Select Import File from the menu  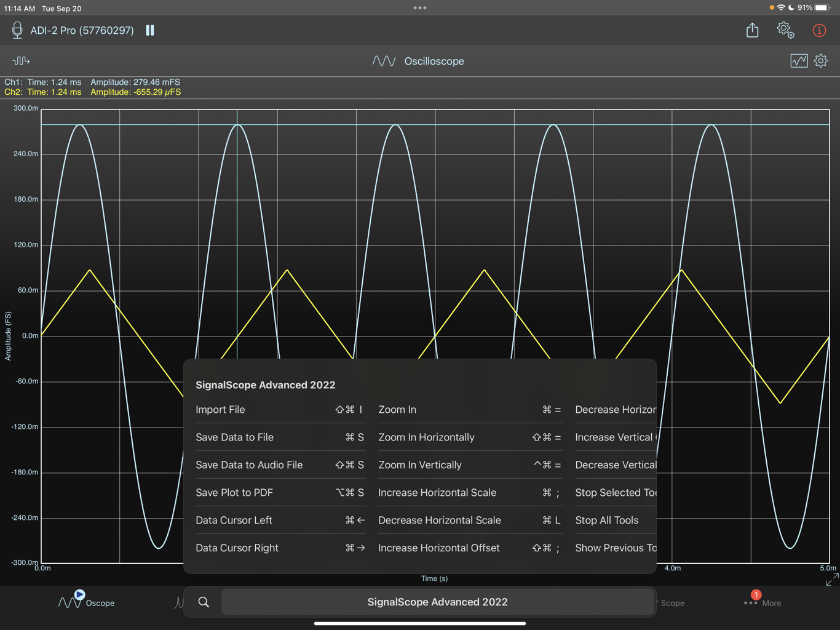coord(220,409)
